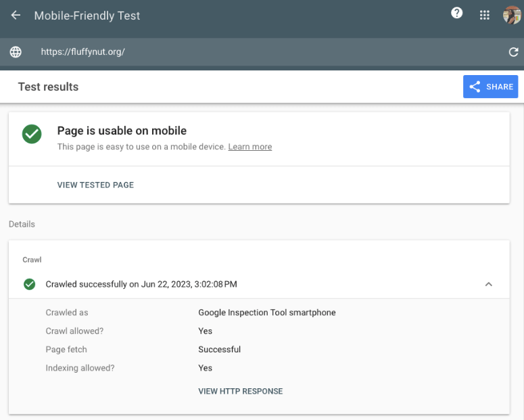Click VIEW HTTP RESPONSE
524x420 pixels.
pos(241,391)
